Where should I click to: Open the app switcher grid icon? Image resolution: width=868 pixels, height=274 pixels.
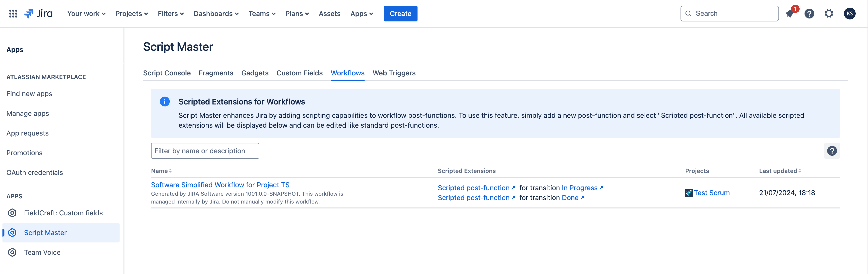13,14
